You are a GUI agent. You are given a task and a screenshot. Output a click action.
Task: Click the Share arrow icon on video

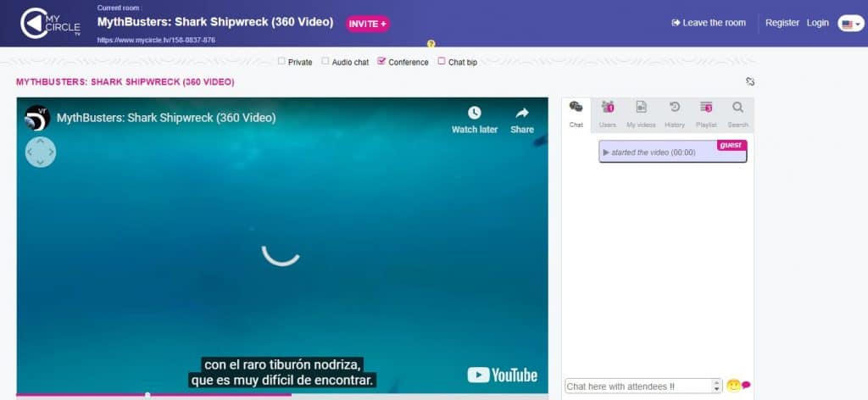[x=522, y=113]
